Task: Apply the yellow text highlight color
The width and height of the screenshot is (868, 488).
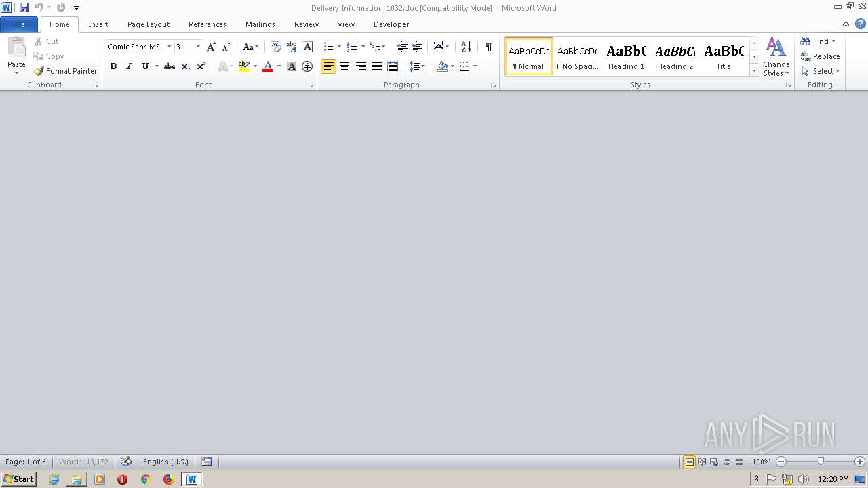Action: coord(244,66)
